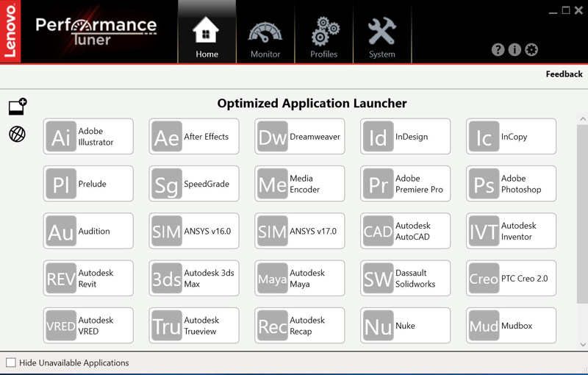This screenshot has width=588, height=375.
Task: Open the Prelude application tile
Action: 88,184
